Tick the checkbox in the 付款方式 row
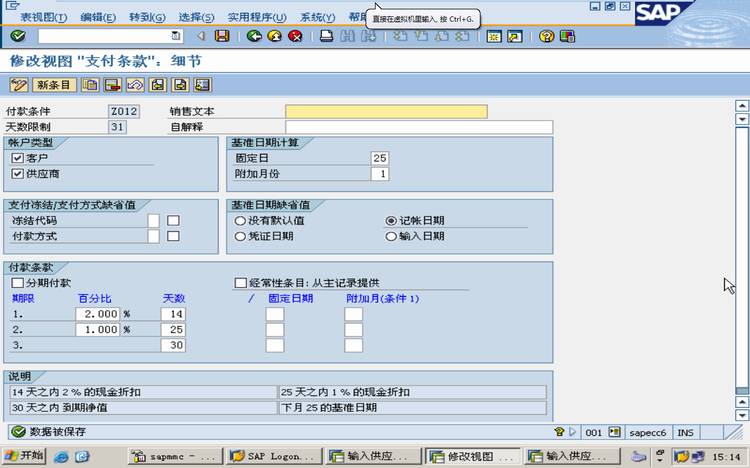Viewport: 750px width, 468px height. coord(173,236)
